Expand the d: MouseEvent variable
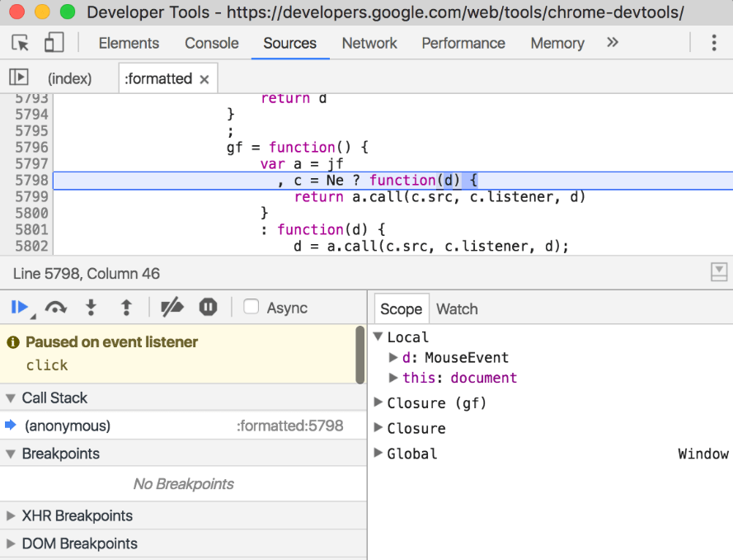The width and height of the screenshot is (733, 560). [393, 358]
